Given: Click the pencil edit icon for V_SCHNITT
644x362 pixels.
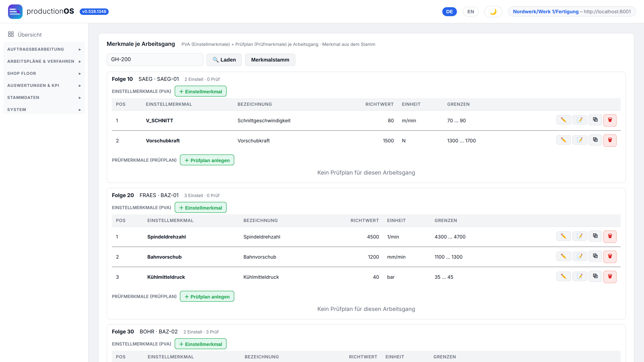Looking at the screenshot, I should point(563,120).
